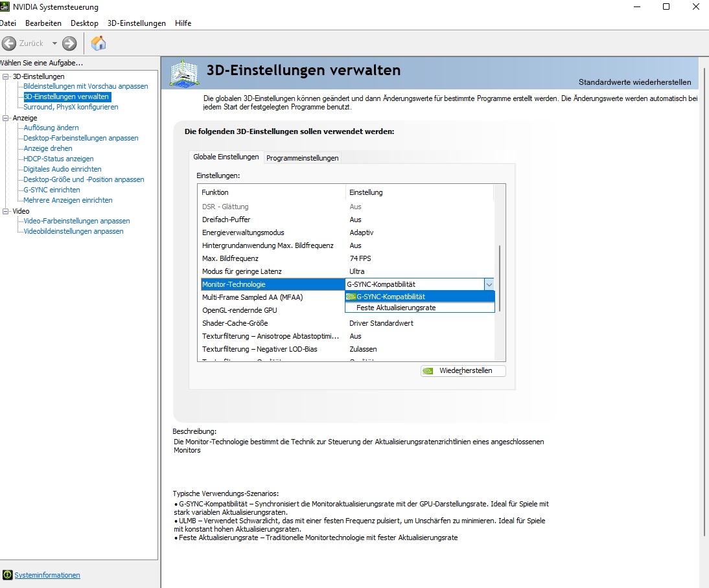Open the Hilfe menu
This screenshot has width=709, height=588.
point(183,23)
